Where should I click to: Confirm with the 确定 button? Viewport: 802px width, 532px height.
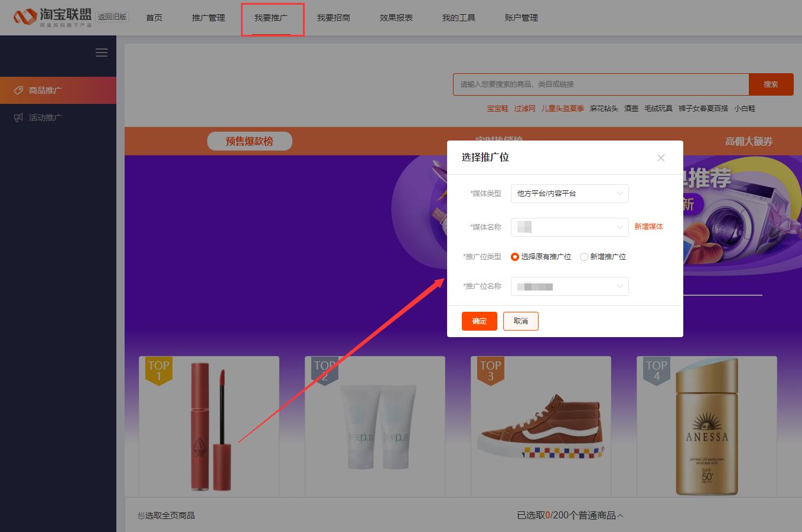[479, 321]
